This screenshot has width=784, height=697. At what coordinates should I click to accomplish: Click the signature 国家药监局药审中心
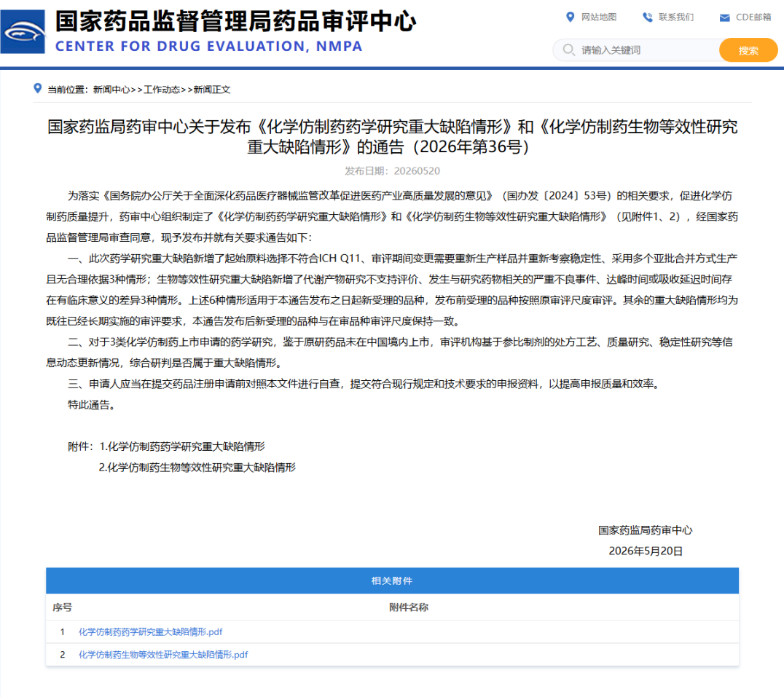(x=646, y=530)
